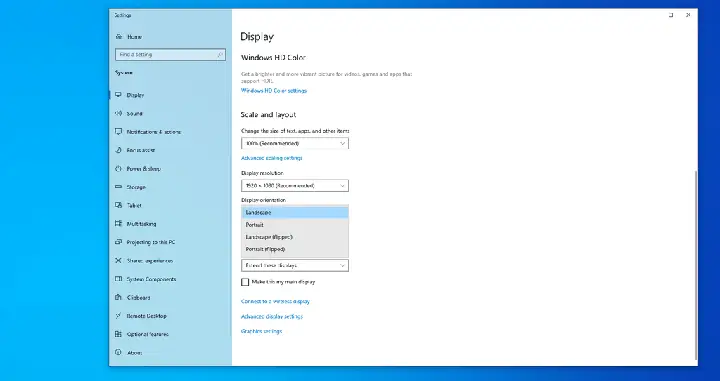
Task: Select Landscape orientation option
Action: (295, 213)
